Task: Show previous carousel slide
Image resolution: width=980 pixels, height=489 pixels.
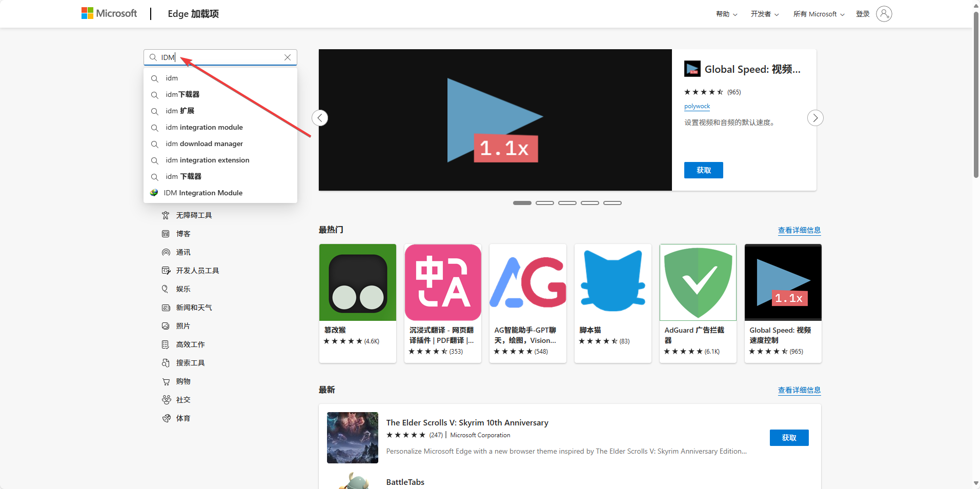Action: (x=320, y=118)
